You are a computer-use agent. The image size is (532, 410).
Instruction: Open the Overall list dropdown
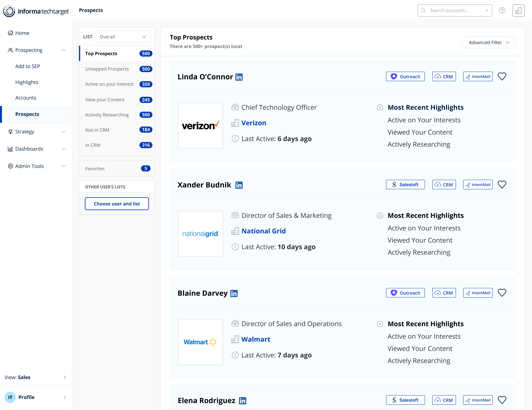(x=123, y=37)
